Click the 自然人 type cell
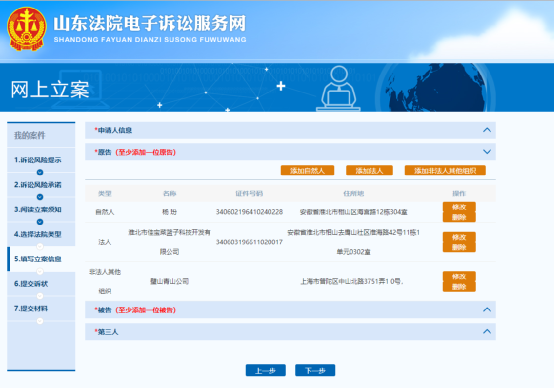 105,212
